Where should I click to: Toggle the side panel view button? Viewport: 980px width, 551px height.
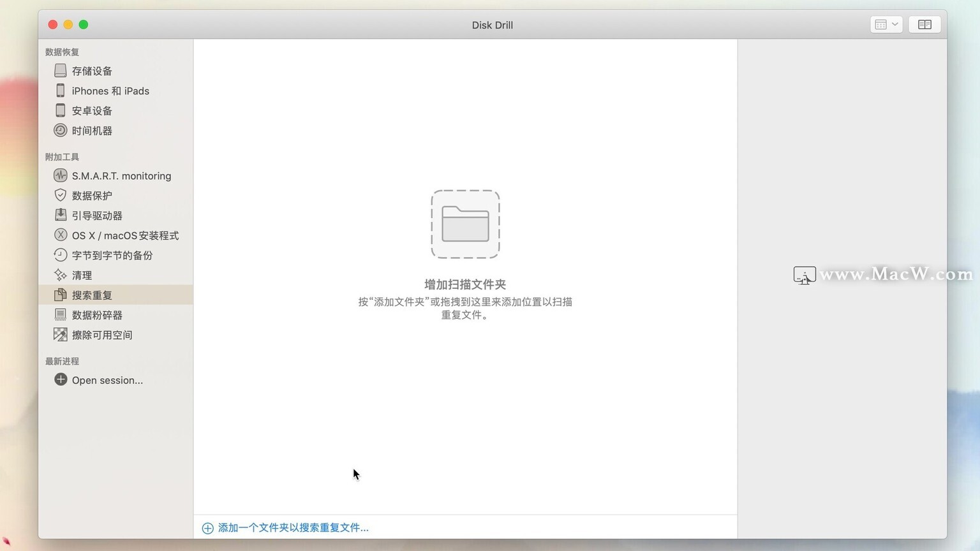924,24
